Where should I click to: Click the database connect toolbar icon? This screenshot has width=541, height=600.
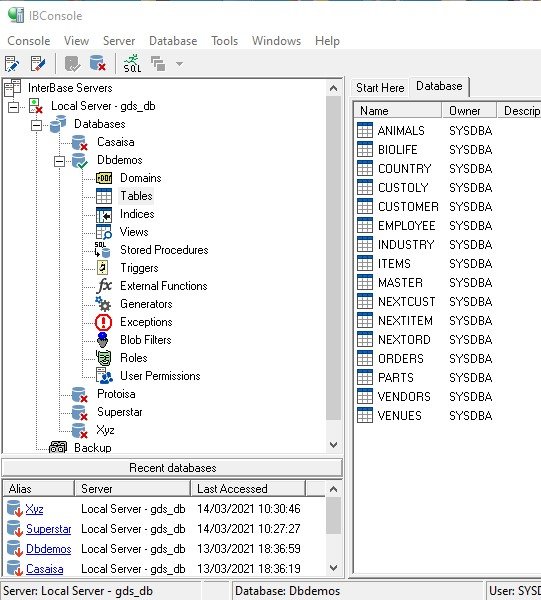[x=72, y=64]
